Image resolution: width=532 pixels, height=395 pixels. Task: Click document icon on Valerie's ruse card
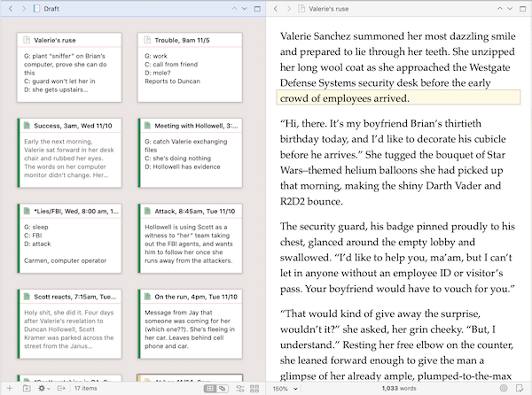pos(27,40)
